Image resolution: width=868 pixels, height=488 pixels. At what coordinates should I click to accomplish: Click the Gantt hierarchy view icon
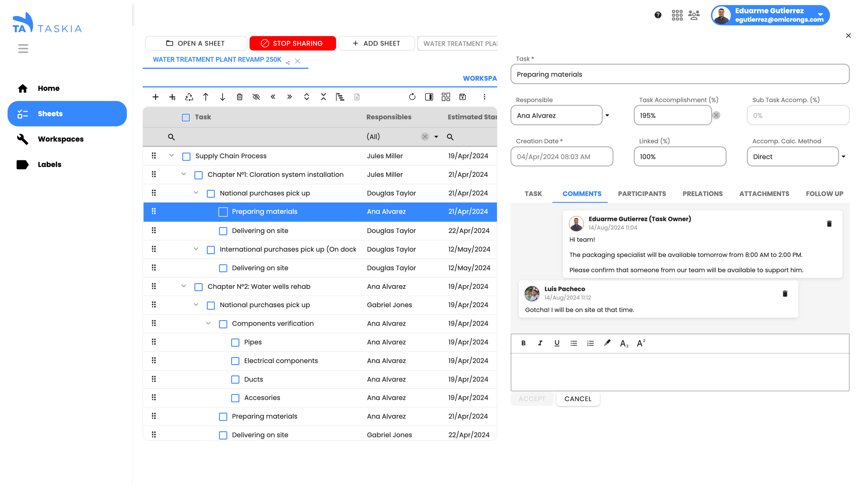pyautogui.click(x=340, y=97)
